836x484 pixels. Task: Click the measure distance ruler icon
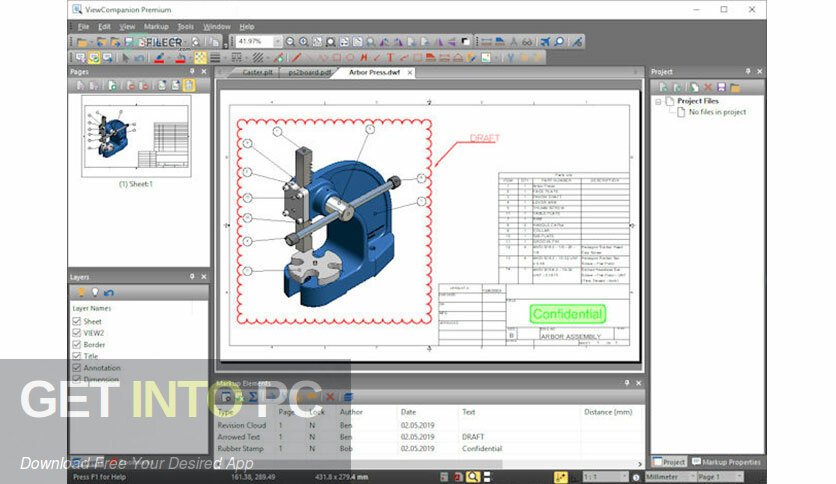click(x=487, y=42)
